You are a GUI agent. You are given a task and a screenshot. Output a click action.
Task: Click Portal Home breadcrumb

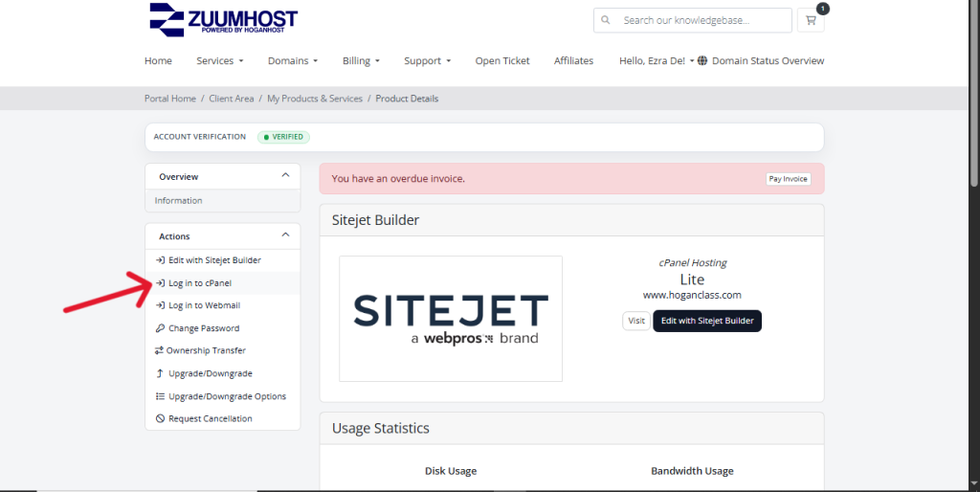point(170,99)
